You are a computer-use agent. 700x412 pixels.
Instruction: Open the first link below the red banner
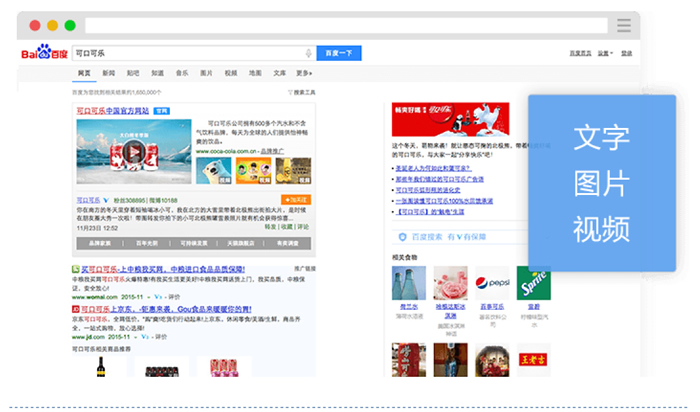pos(433,168)
